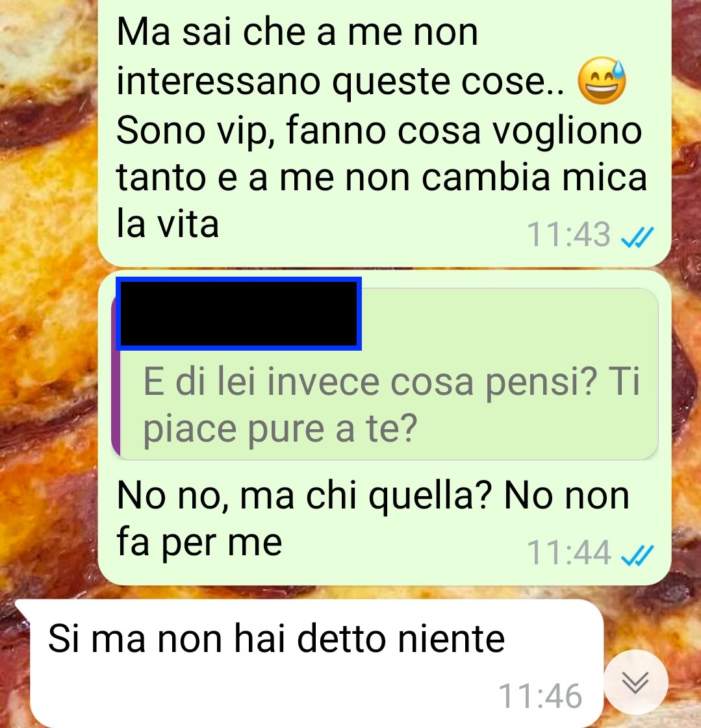Click the text 'interessano queste cose..'
Viewport: 701px width, 728px height.
340,82
